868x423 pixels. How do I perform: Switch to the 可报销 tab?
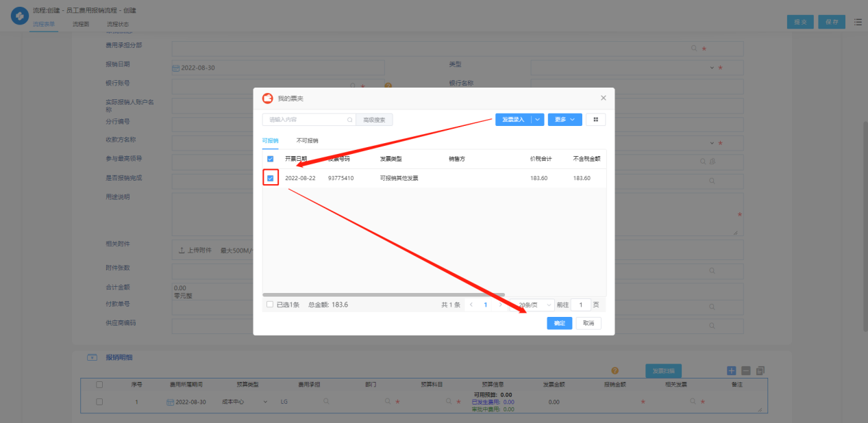tap(271, 140)
